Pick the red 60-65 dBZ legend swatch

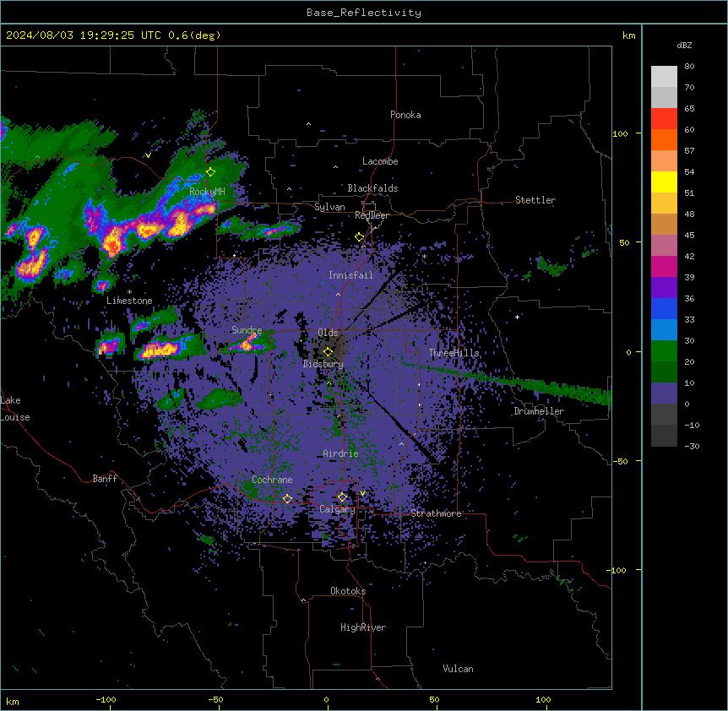[664, 118]
